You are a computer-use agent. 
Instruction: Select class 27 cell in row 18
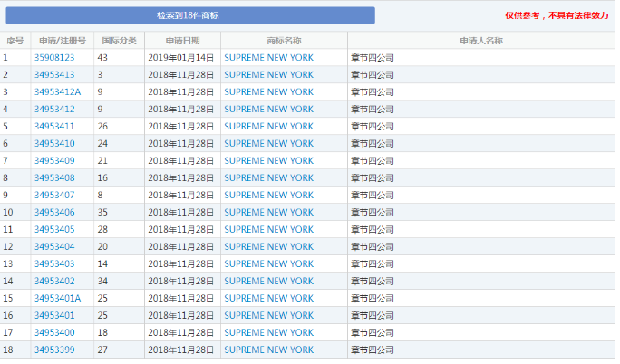[x=119, y=350]
